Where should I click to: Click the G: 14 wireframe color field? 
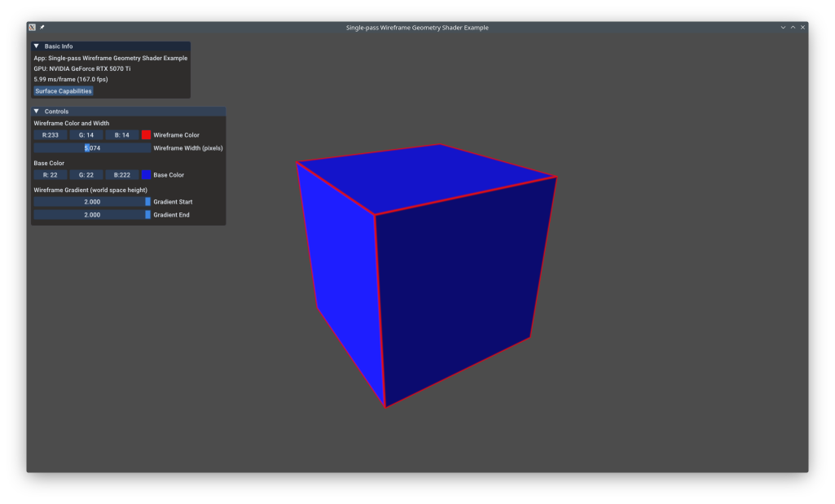[86, 134]
